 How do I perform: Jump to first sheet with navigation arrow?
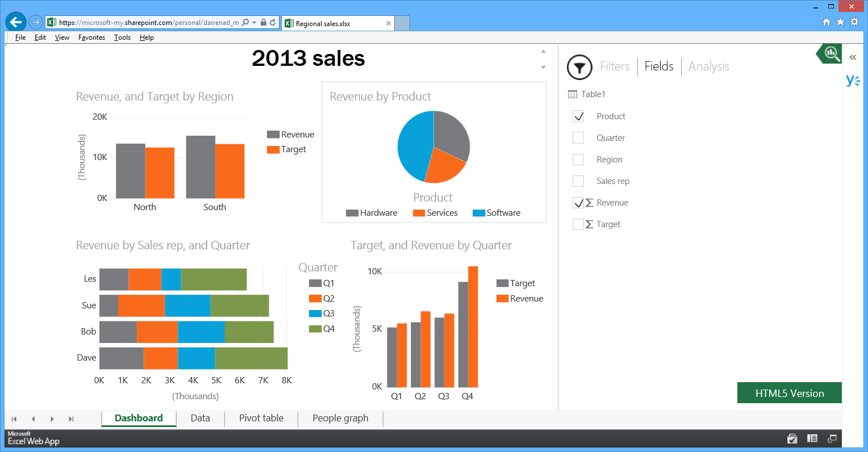click(14, 419)
